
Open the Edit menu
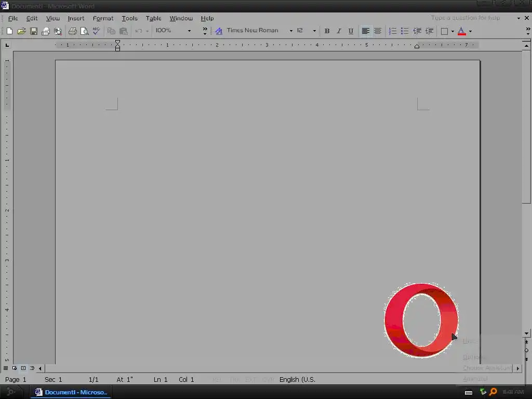pyautogui.click(x=32, y=18)
